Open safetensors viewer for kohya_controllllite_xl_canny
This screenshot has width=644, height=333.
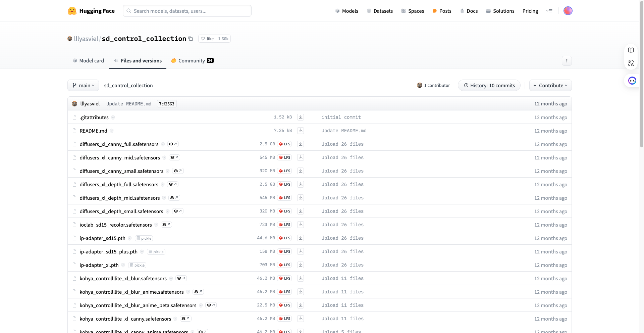pos(185,319)
